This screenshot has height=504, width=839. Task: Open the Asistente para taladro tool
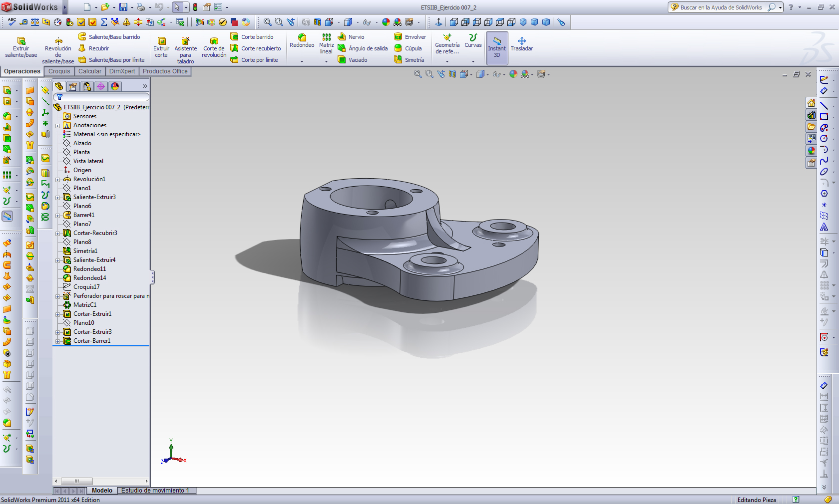pyautogui.click(x=185, y=50)
